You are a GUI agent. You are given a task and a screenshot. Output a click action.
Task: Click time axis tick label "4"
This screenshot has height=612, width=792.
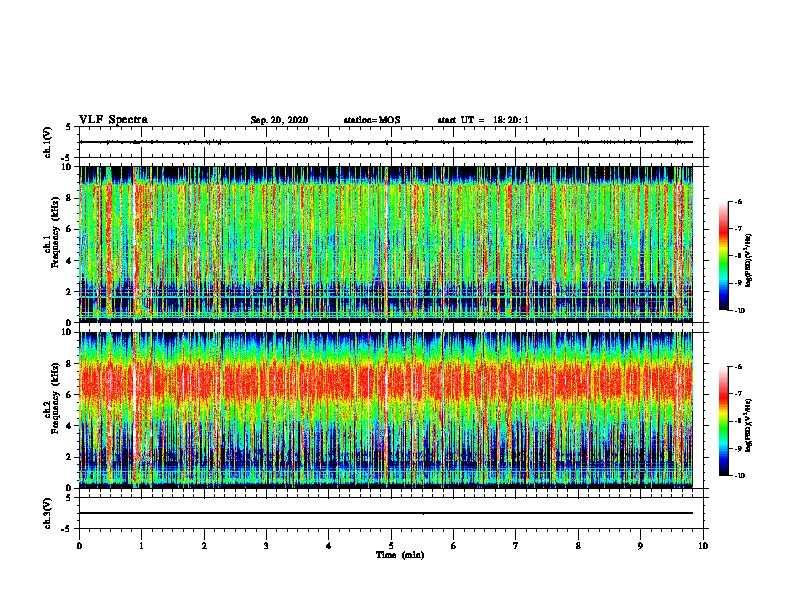(x=329, y=546)
